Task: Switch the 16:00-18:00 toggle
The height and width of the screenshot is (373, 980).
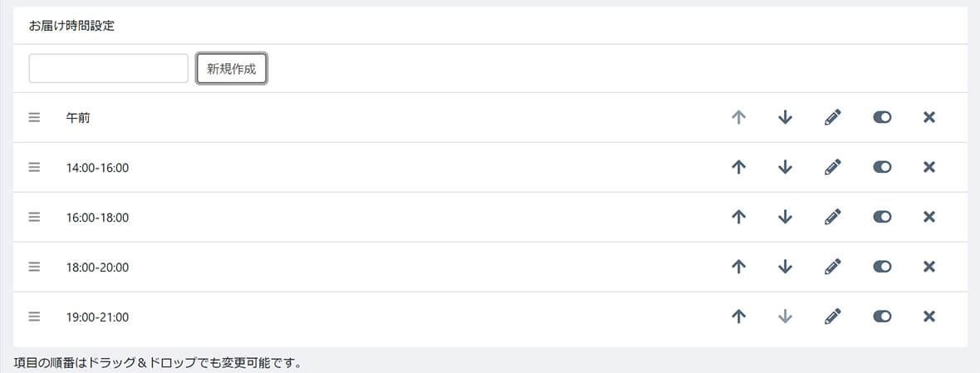Action: point(882,218)
